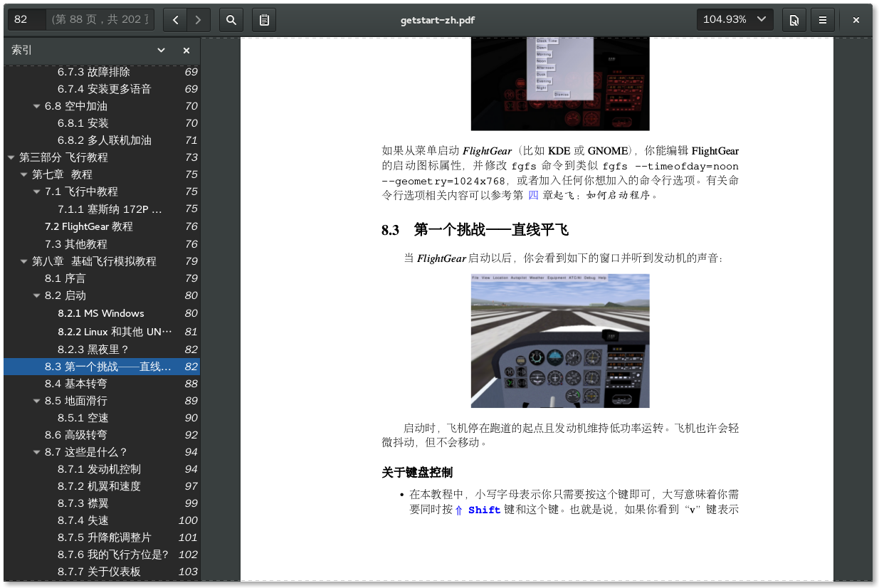Open the annotations notepad button
The width and height of the screenshot is (879, 588).
(x=264, y=20)
